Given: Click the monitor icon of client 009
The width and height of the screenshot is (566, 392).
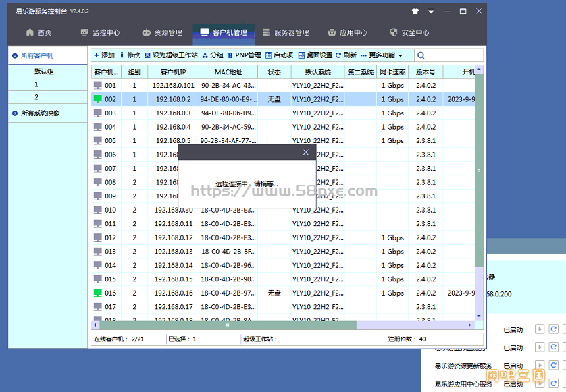Looking at the screenshot, I should [x=98, y=196].
